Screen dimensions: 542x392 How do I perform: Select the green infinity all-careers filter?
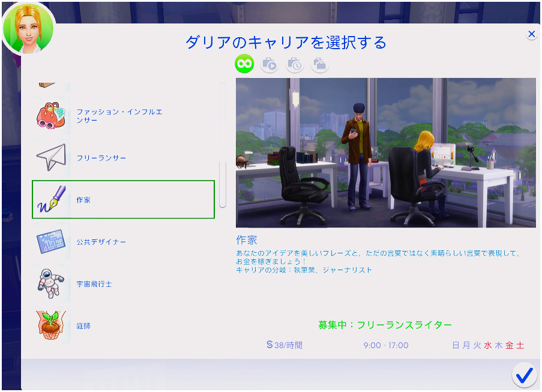[x=244, y=64]
